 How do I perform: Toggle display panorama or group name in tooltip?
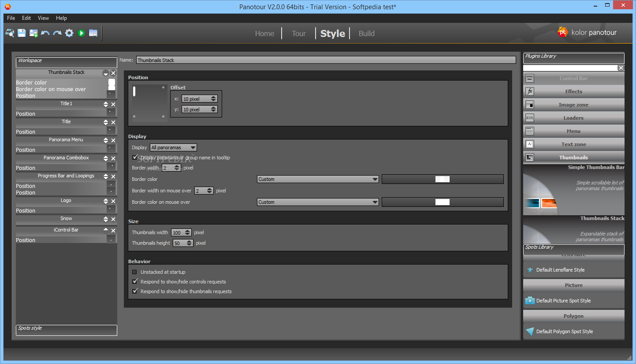pyautogui.click(x=135, y=158)
